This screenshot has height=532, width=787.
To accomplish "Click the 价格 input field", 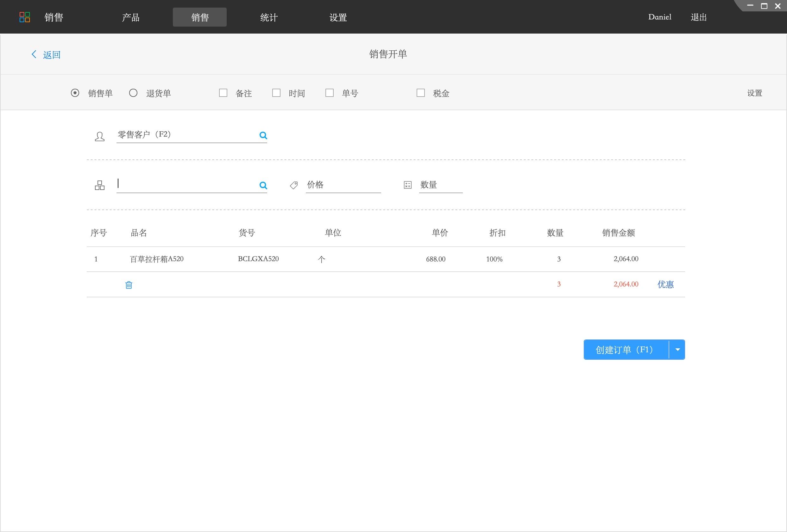I will (x=343, y=185).
